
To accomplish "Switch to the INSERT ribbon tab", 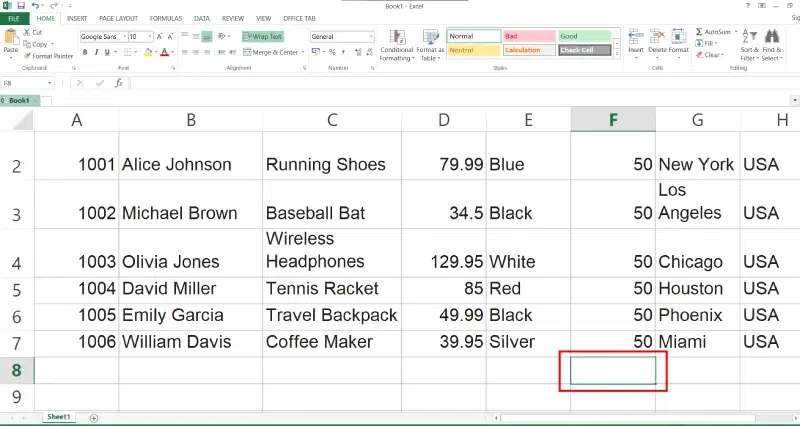I will tap(77, 18).
